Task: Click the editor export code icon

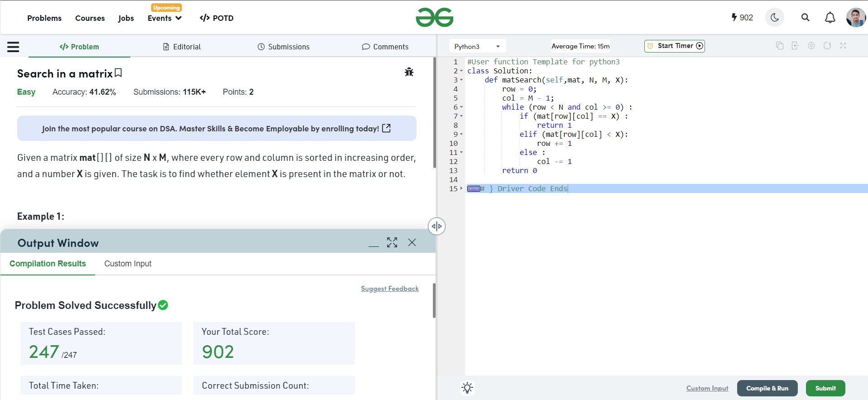Action: 795,45
